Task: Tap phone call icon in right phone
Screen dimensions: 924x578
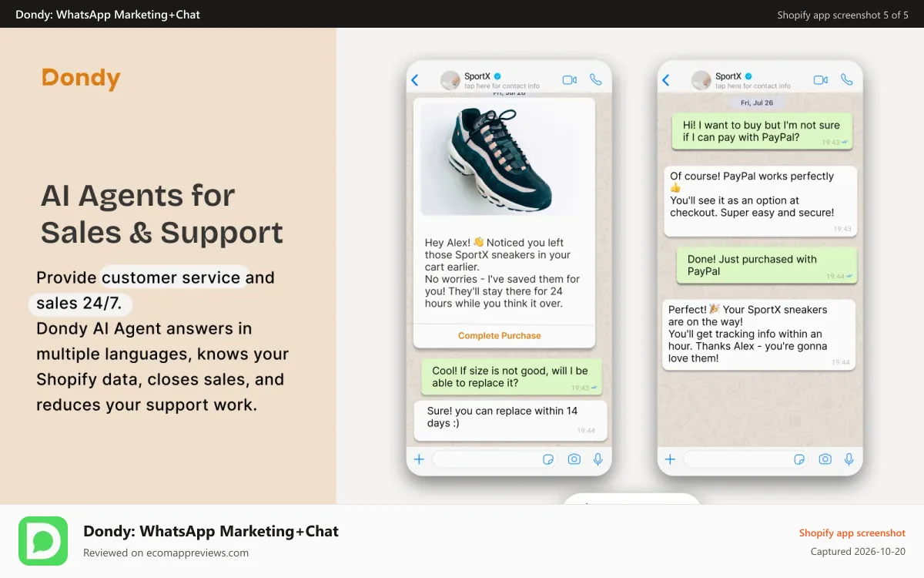Action: coord(846,79)
